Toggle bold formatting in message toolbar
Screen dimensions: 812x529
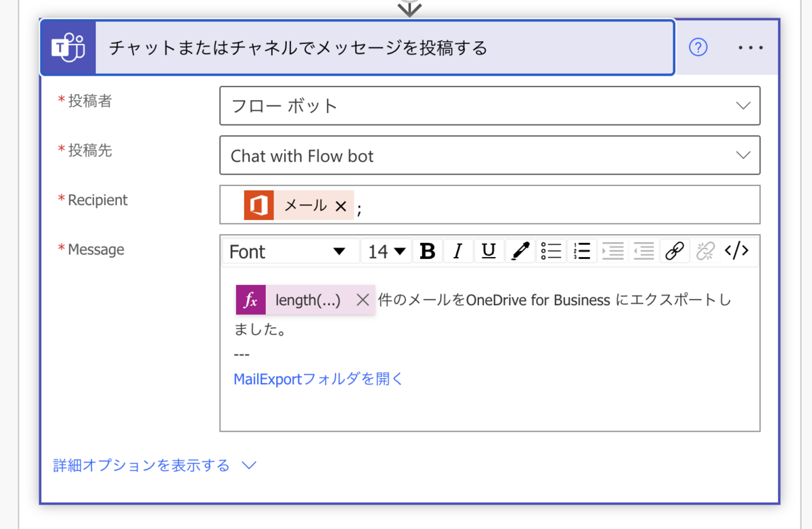[x=427, y=252]
